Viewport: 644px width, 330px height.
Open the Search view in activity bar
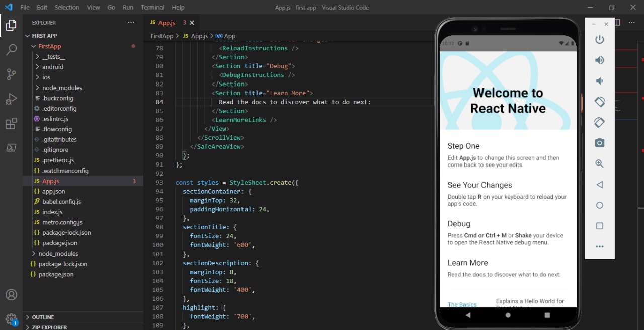point(11,50)
